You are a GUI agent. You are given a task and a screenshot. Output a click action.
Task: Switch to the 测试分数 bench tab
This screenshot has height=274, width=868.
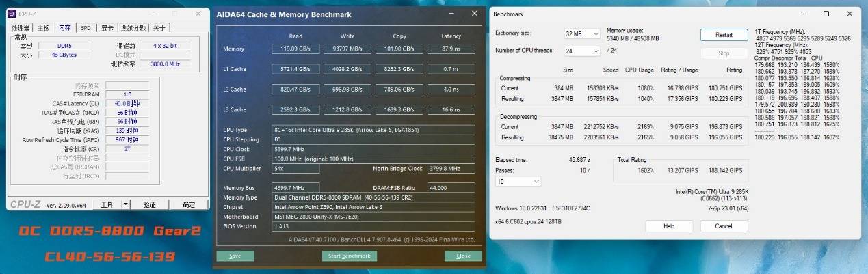133,28
